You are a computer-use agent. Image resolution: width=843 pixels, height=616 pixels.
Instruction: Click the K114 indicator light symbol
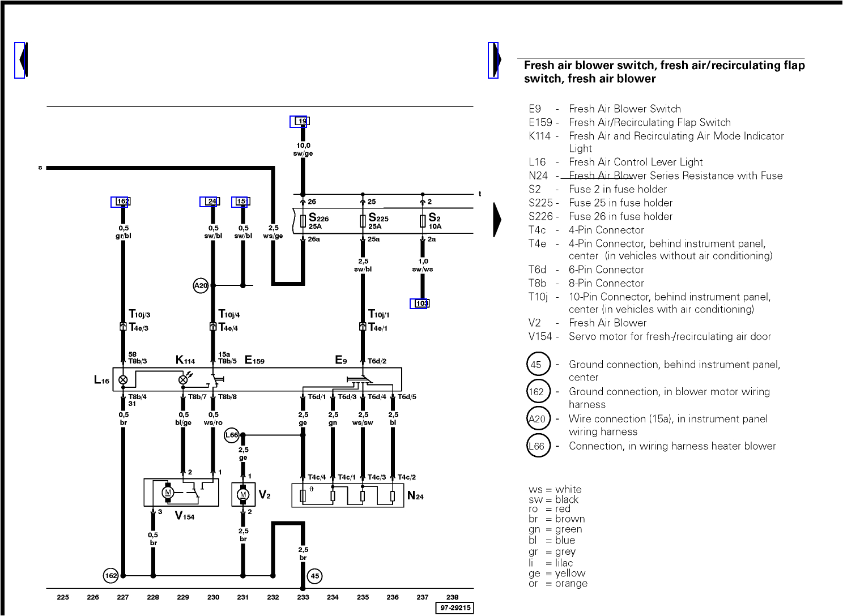click(184, 379)
